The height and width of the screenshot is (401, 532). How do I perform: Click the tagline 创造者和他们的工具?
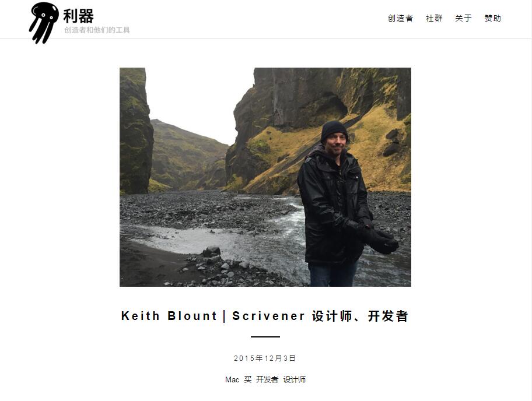click(x=97, y=30)
